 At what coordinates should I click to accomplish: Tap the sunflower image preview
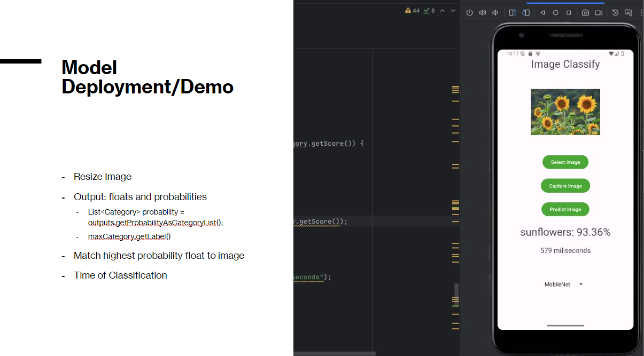(x=565, y=112)
